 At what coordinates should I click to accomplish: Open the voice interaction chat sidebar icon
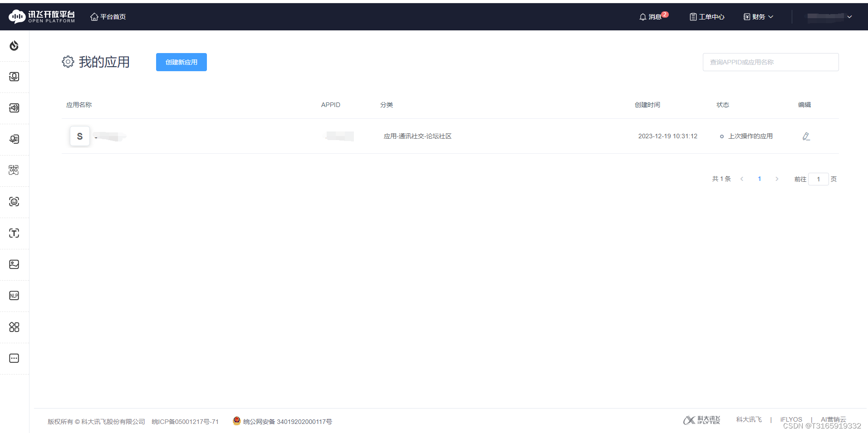14,139
